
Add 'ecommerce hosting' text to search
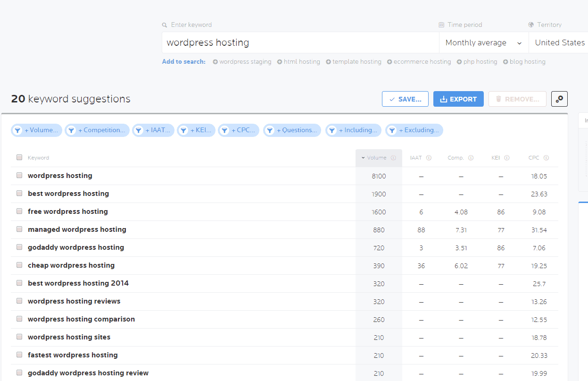[422, 62]
